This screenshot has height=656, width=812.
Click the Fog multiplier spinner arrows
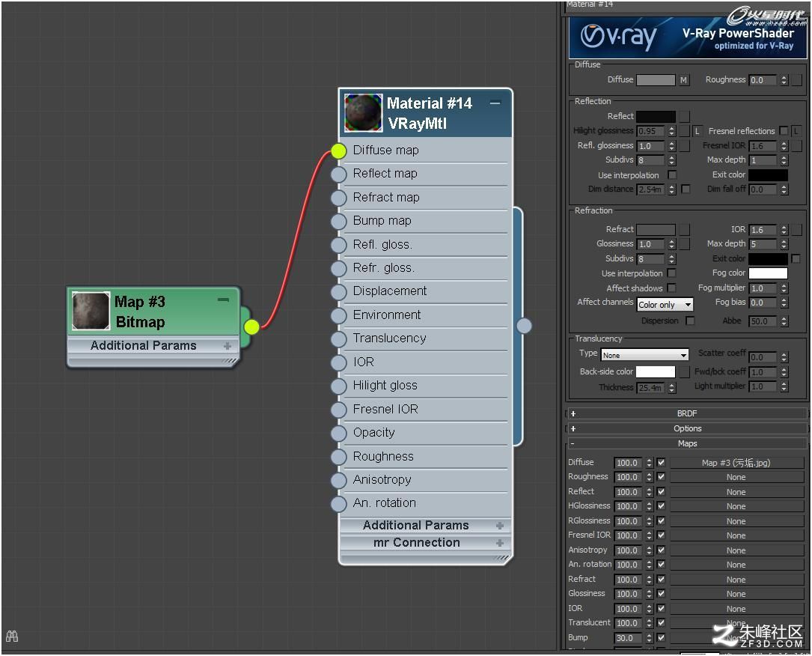(784, 288)
